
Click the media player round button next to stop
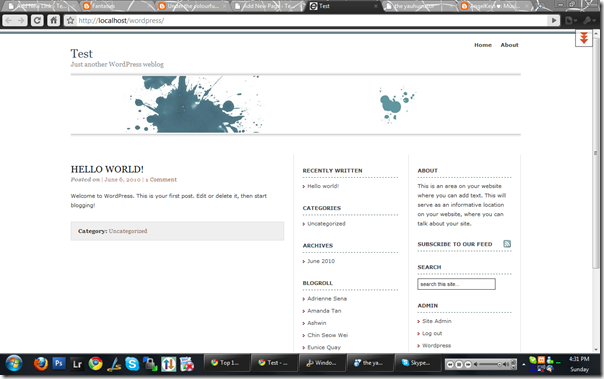pos(468,364)
